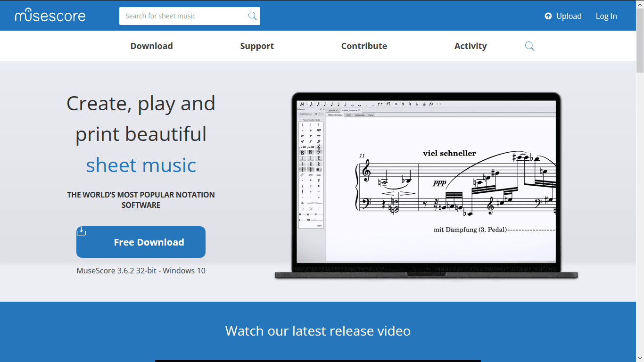This screenshot has height=362, width=644.
Task: Click the magnifier icon in sheet music search
Action: click(253, 16)
